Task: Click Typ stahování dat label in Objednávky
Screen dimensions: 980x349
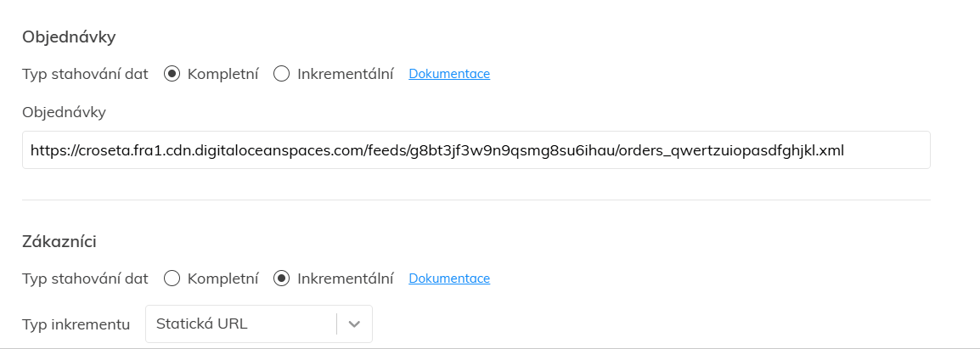Action: pyautogui.click(x=85, y=74)
